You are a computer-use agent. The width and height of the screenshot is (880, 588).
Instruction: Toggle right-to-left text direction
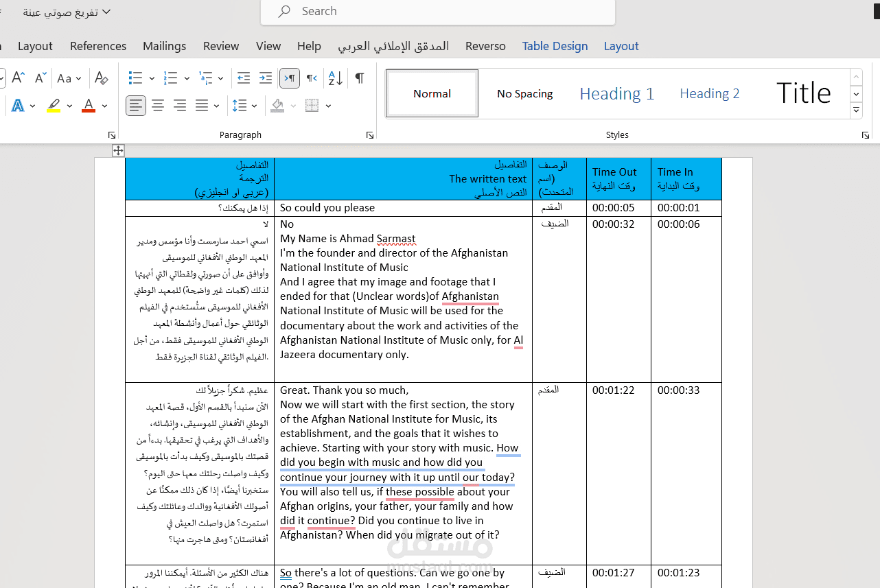point(312,78)
